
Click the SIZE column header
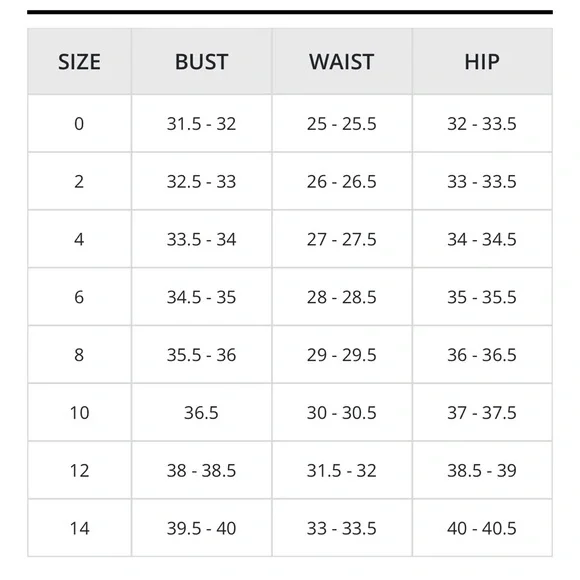79,62
